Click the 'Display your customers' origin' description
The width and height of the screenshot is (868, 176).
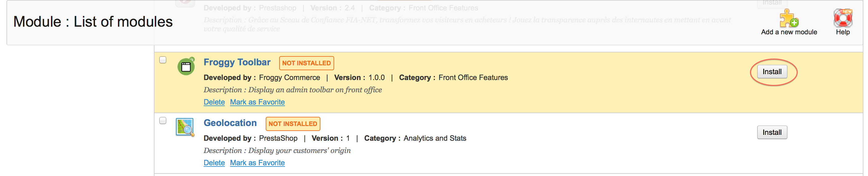(299, 151)
